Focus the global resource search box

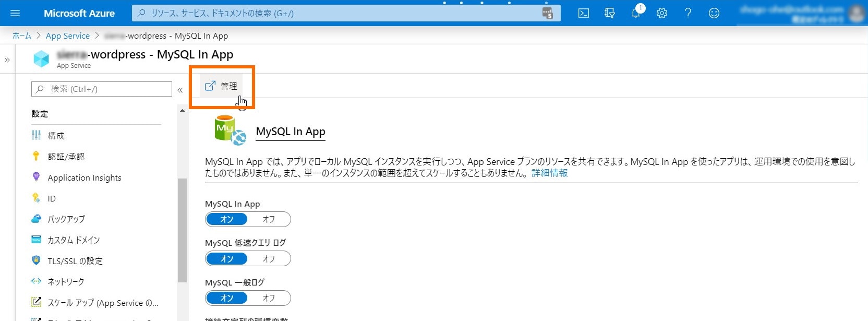coord(346,13)
